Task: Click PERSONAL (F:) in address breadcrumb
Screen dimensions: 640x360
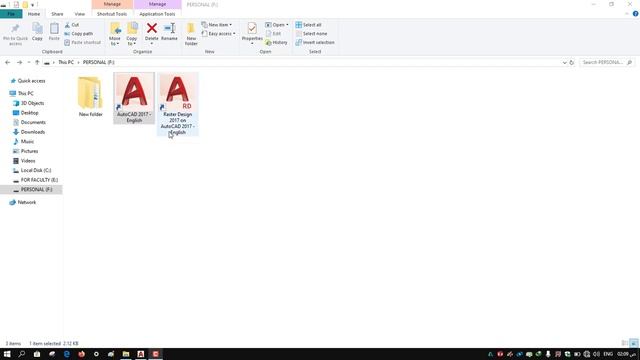Action: 98,62
